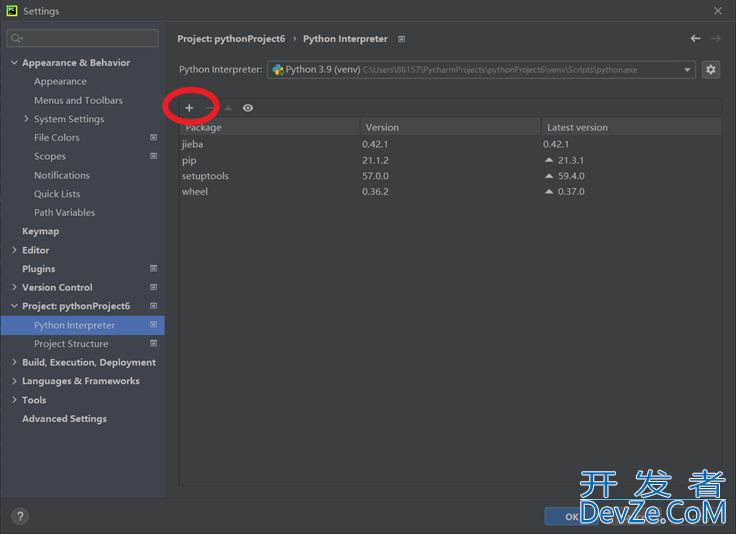Open the Project Structure page
The height and width of the screenshot is (534, 736).
click(71, 344)
